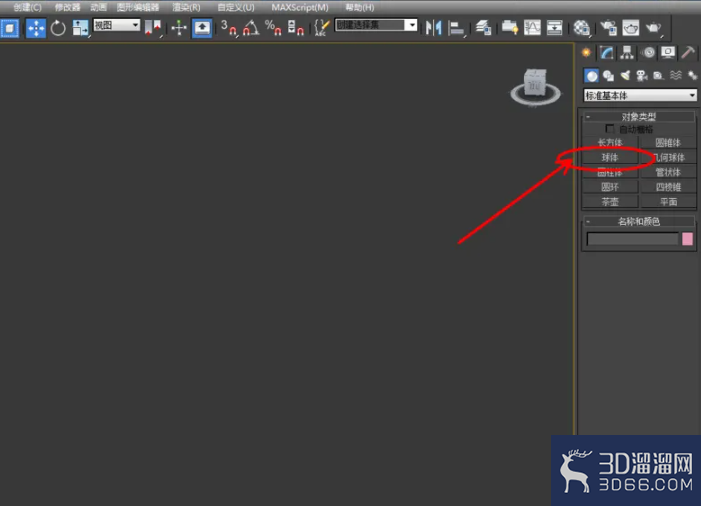This screenshot has width=701, height=506.
Task: Toggle Angle Snap
Action: click(x=251, y=28)
